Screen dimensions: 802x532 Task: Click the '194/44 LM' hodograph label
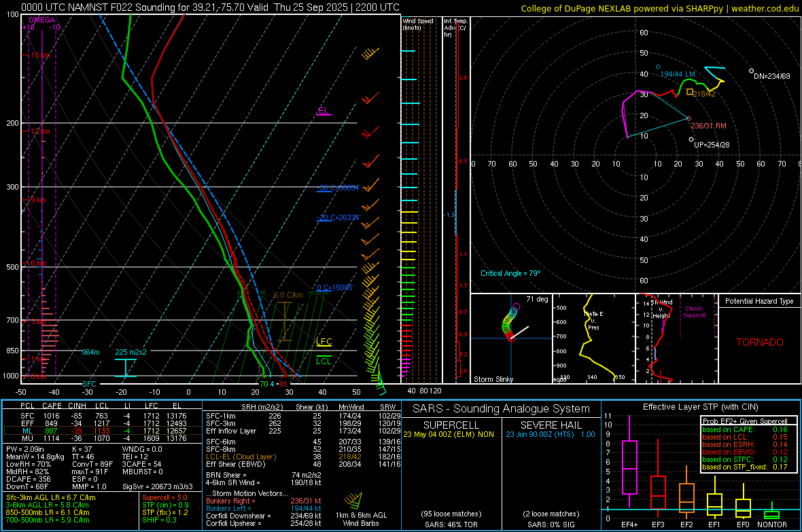(678, 74)
